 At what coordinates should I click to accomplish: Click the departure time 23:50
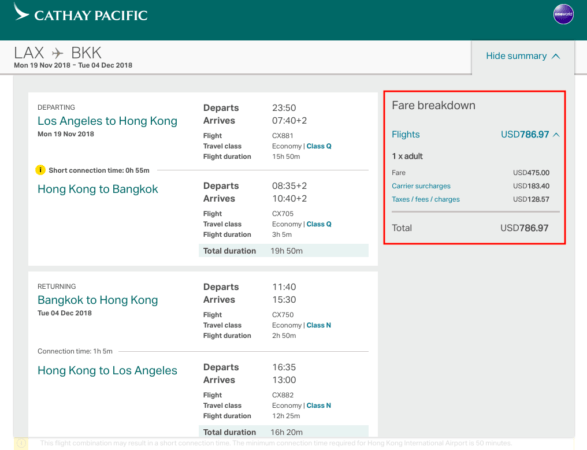click(x=284, y=108)
